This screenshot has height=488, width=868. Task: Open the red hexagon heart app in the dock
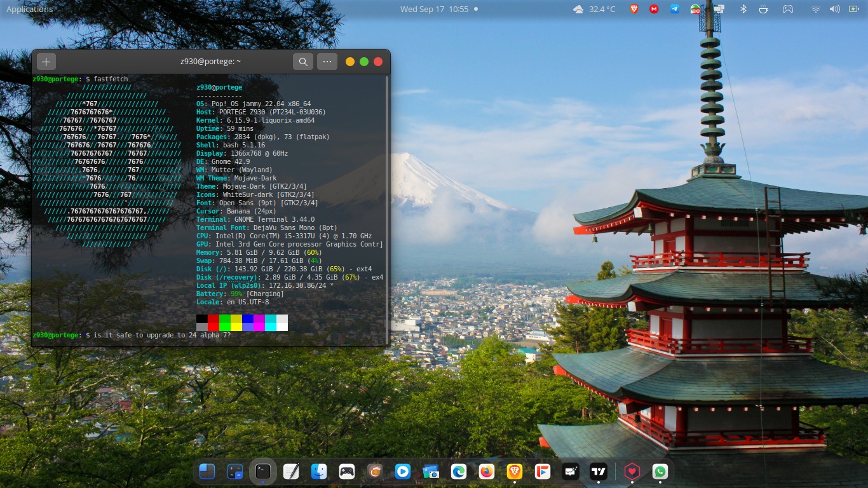(x=632, y=471)
